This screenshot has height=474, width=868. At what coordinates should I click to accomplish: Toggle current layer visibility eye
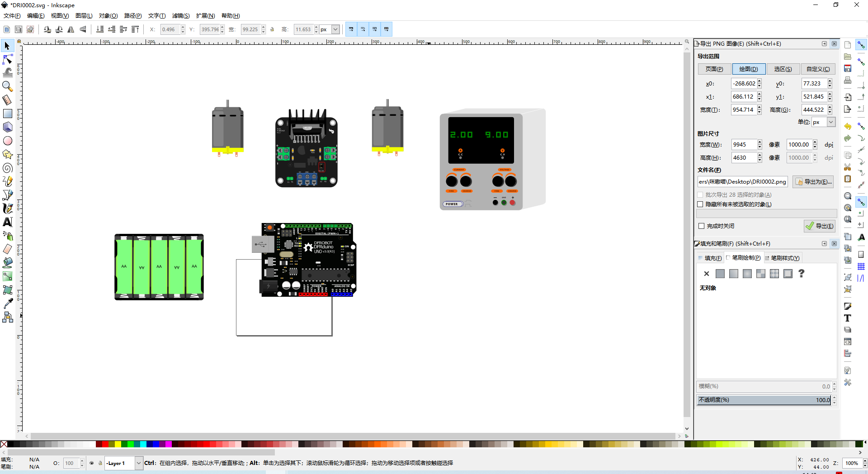92,463
